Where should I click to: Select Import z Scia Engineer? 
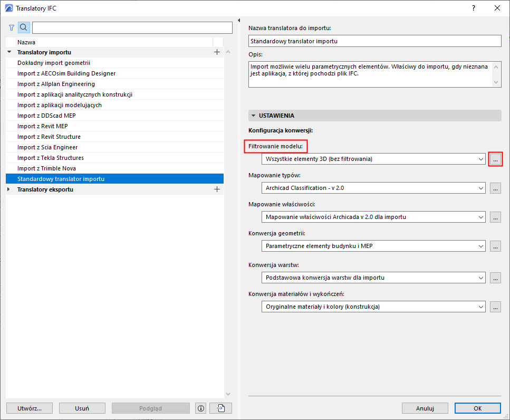pos(114,147)
